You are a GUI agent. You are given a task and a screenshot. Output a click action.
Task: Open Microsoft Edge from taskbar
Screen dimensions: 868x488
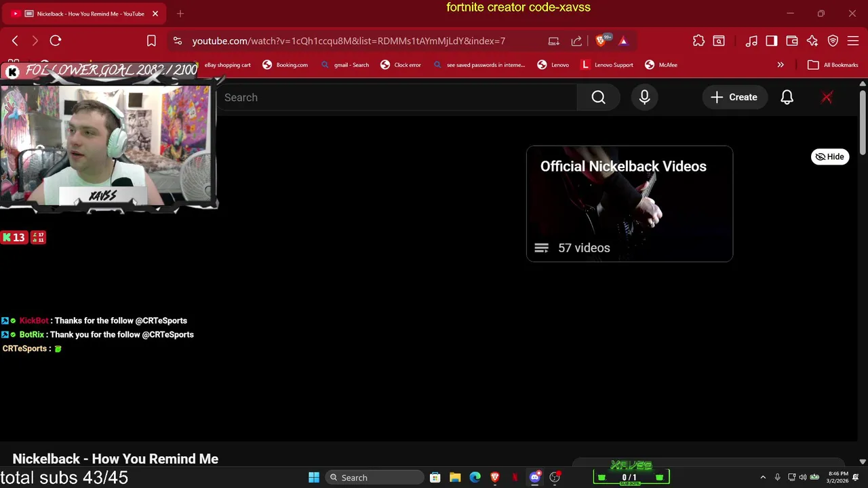coord(475,478)
